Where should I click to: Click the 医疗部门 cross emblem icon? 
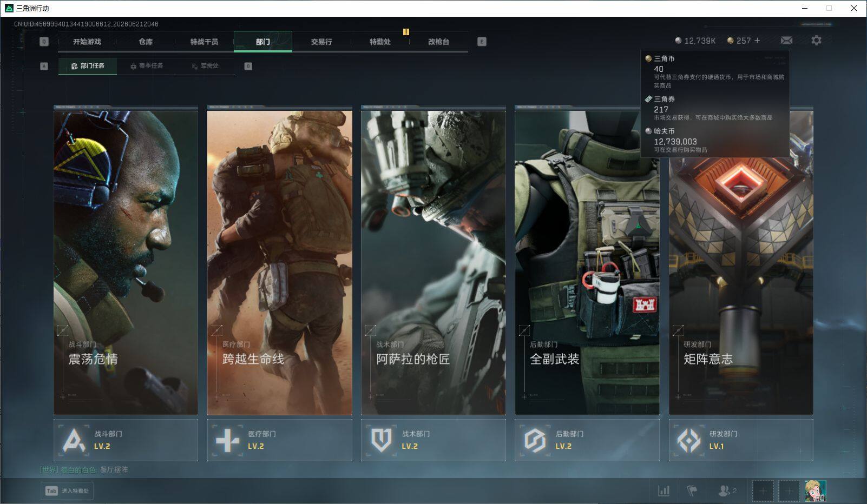coord(227,440)
